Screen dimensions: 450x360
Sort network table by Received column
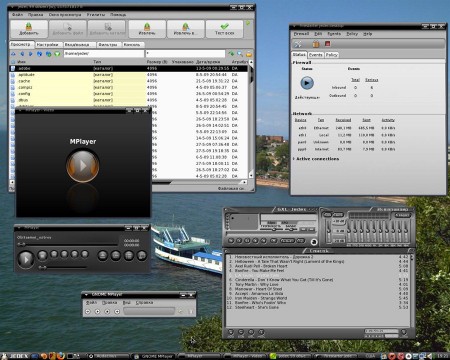tap(343, 120)
